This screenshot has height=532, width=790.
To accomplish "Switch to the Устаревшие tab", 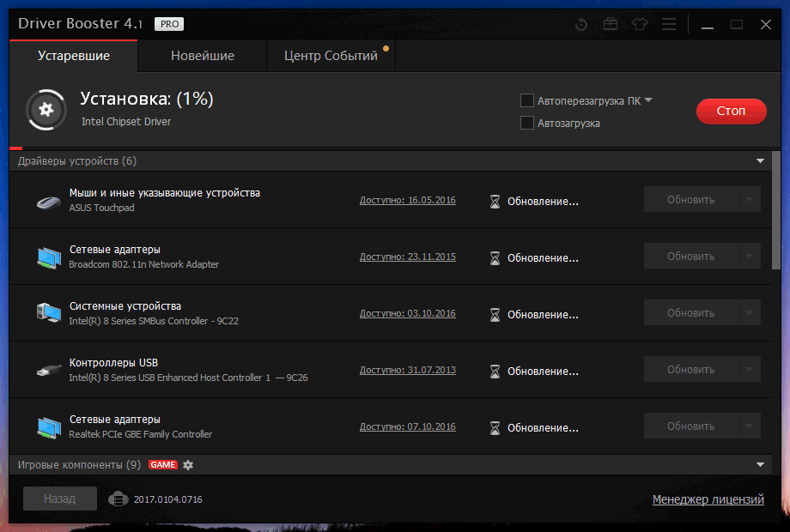I will click(x=74, y=56).
